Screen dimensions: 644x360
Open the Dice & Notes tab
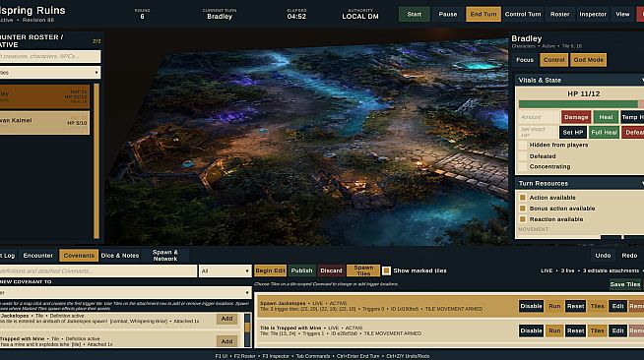tap(120, 256)
